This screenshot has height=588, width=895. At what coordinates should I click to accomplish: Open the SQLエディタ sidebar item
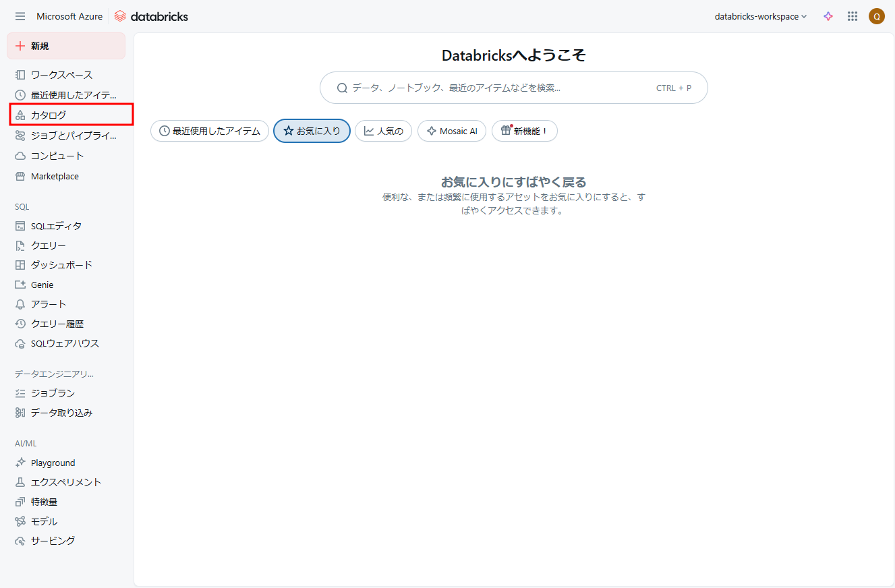(56, 226)
